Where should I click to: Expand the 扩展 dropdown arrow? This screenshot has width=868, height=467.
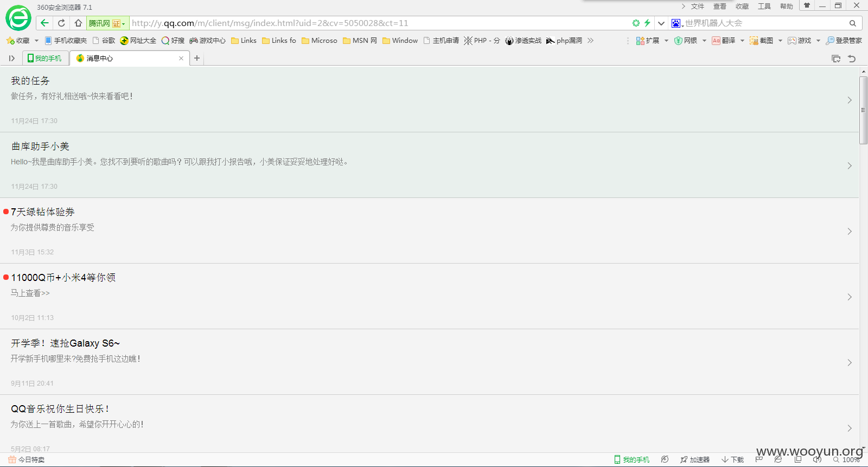pos(666,41)
